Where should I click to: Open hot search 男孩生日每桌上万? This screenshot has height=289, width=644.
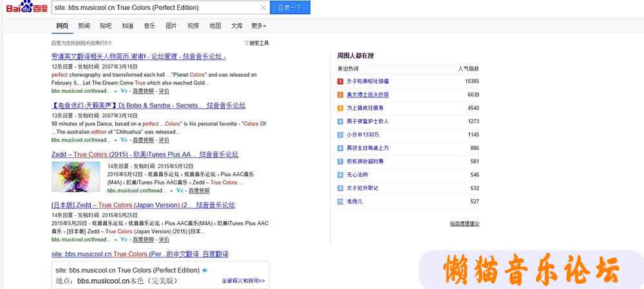[x=368, y=148]
